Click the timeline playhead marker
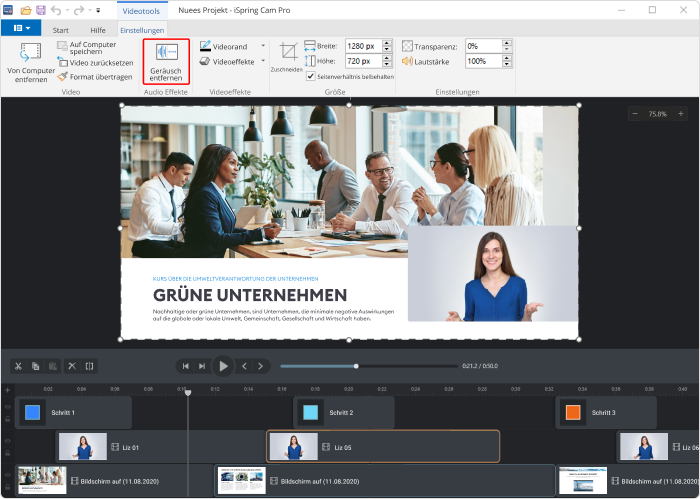 coord(188,392)
